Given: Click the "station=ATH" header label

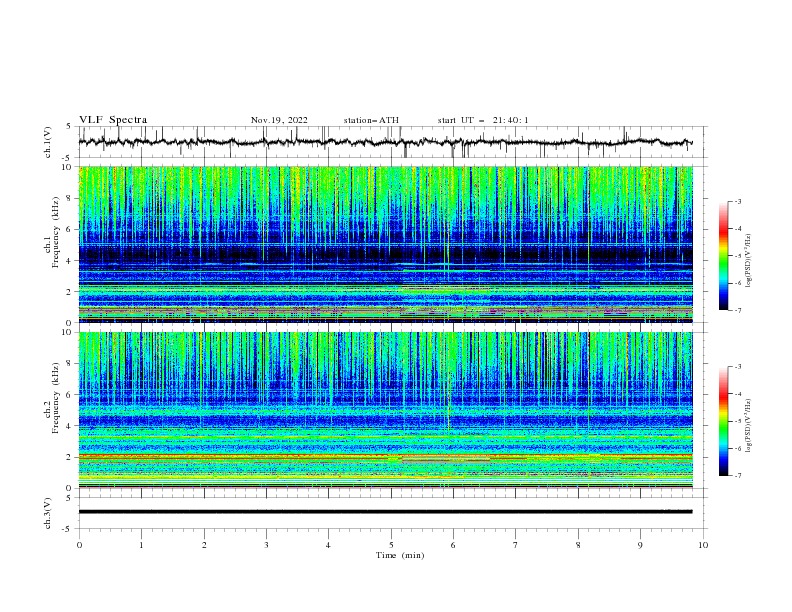Looking at the screenshot, I should coord(371,120).
